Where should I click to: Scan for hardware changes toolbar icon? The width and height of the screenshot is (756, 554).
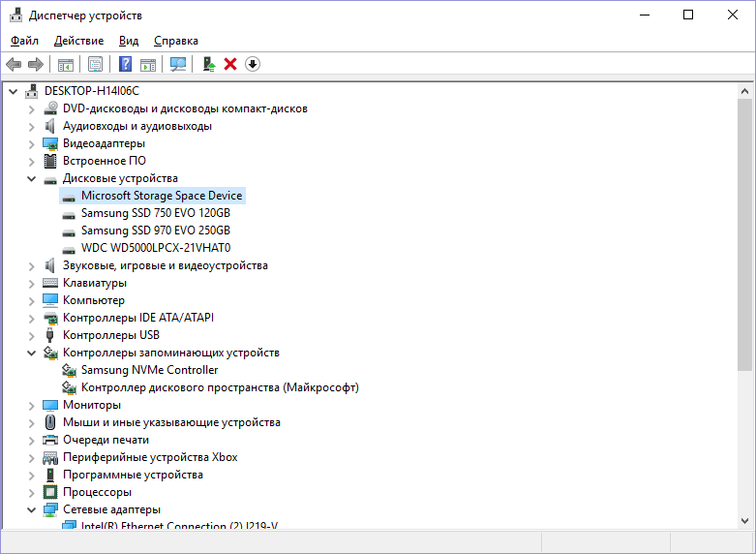[x=178, y=64]
